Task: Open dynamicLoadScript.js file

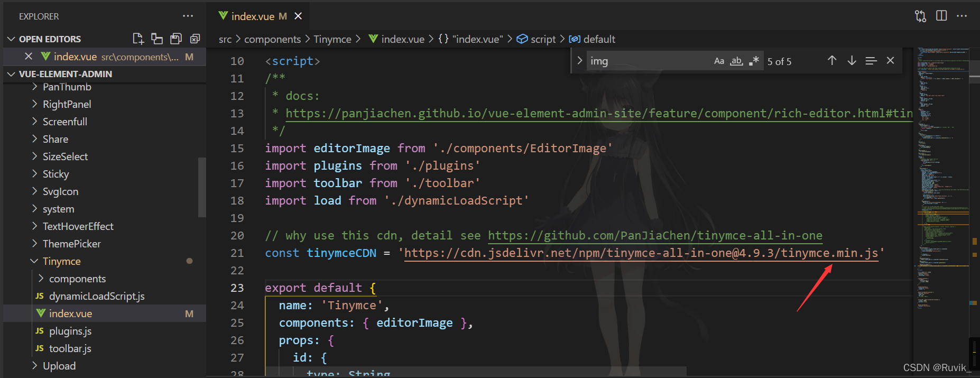Action: coord(97,296)
